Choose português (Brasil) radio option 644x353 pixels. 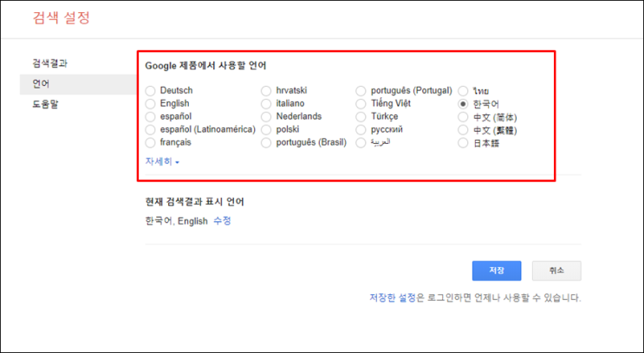[x=266, y=142]
